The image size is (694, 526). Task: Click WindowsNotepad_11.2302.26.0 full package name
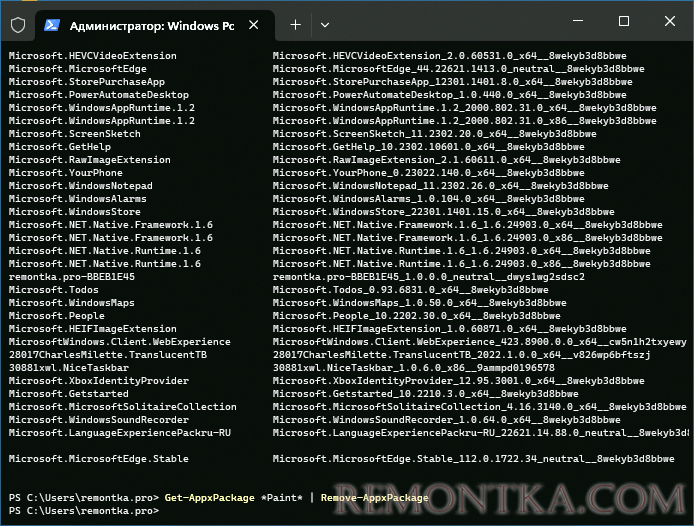coord(440,186)
